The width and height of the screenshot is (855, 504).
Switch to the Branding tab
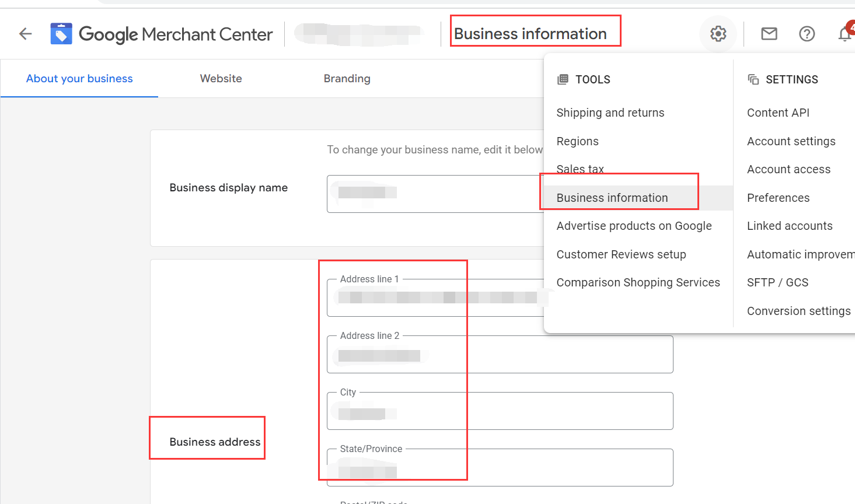coord(347,78)
